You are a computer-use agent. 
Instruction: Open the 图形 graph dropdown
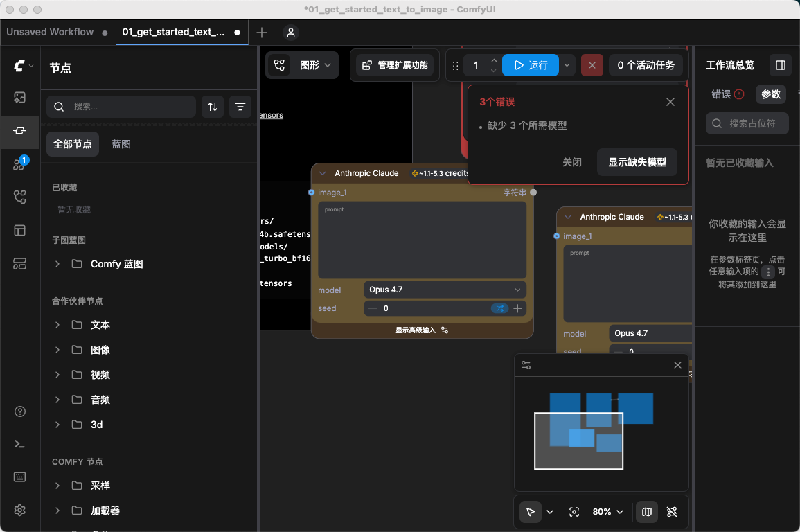[314, 65]
